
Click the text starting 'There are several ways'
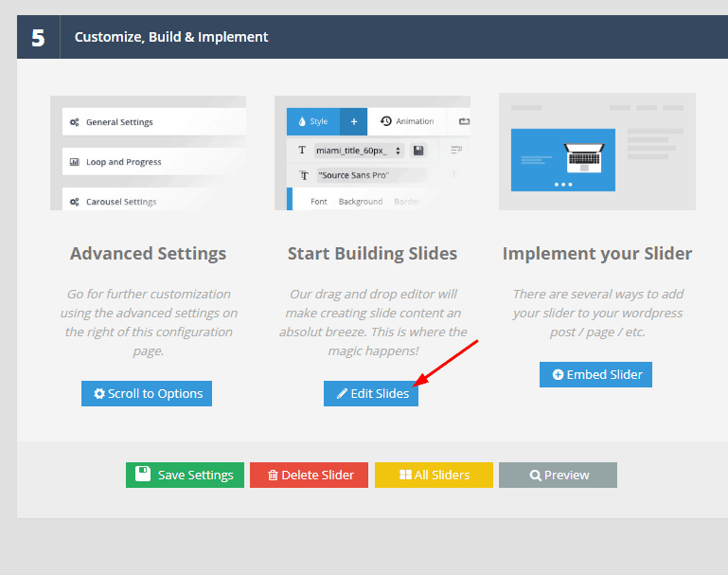click(598, 313)
